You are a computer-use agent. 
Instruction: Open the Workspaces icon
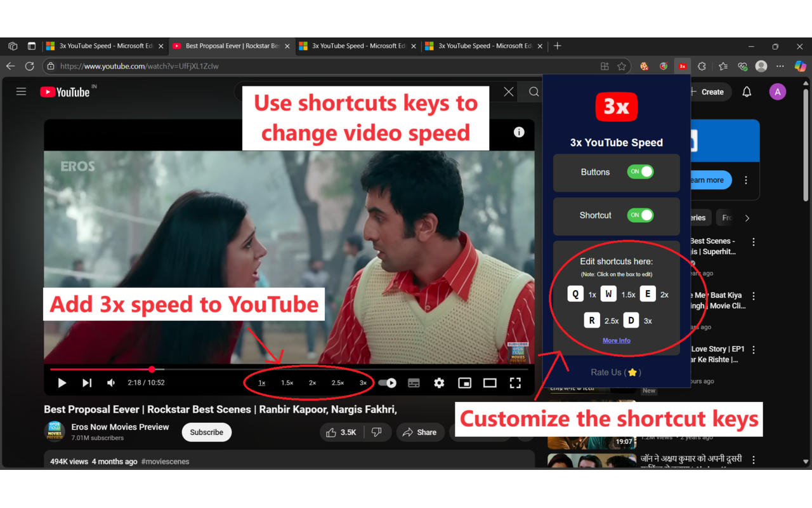[x=13, y=46]
